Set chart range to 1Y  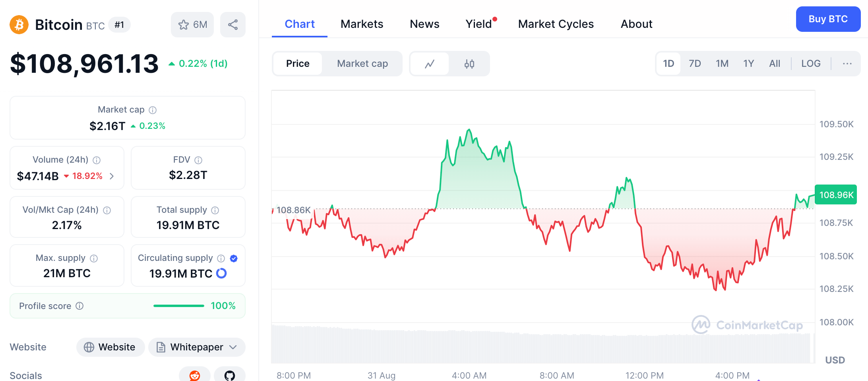749,64
